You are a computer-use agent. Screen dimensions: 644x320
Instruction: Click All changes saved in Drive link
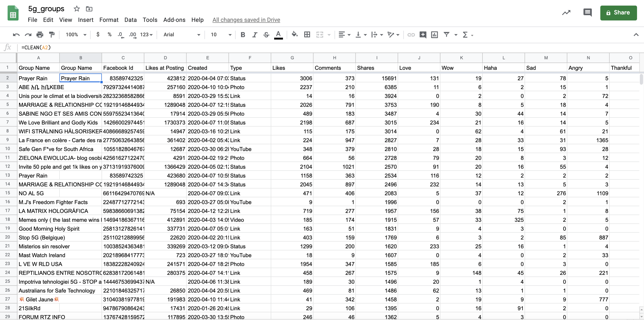point(246,20)
